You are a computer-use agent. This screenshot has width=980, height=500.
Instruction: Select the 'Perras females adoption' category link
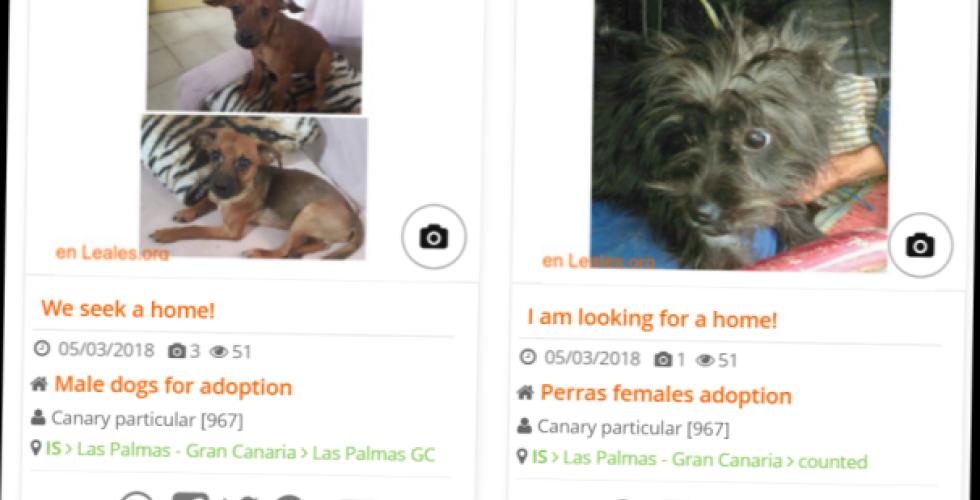(x=666, y=394)
